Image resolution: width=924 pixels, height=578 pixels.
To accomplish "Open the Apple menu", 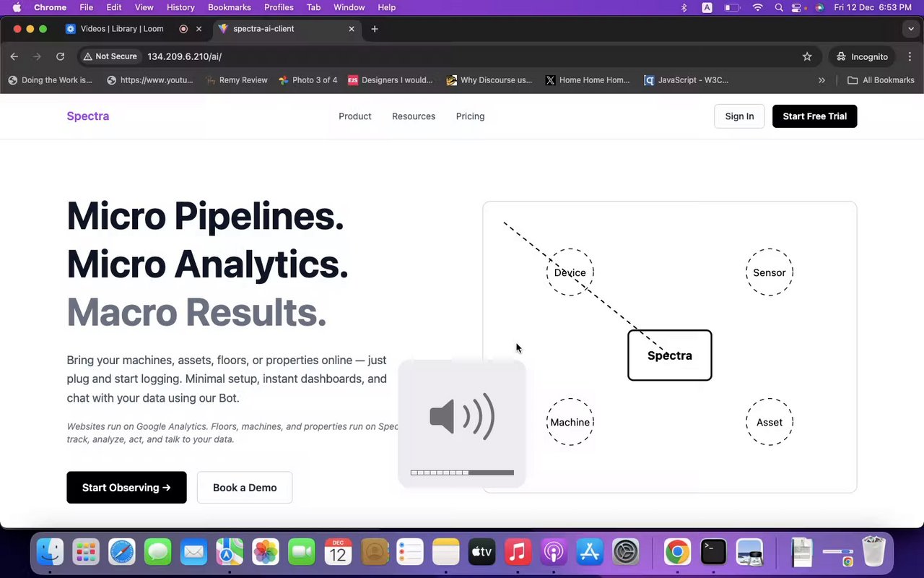I will (17, 7).
